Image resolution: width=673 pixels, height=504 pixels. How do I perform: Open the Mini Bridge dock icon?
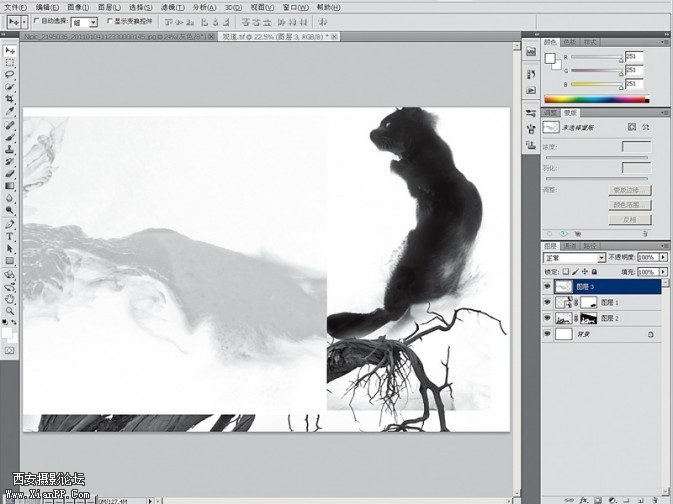(x=531, y=52)
